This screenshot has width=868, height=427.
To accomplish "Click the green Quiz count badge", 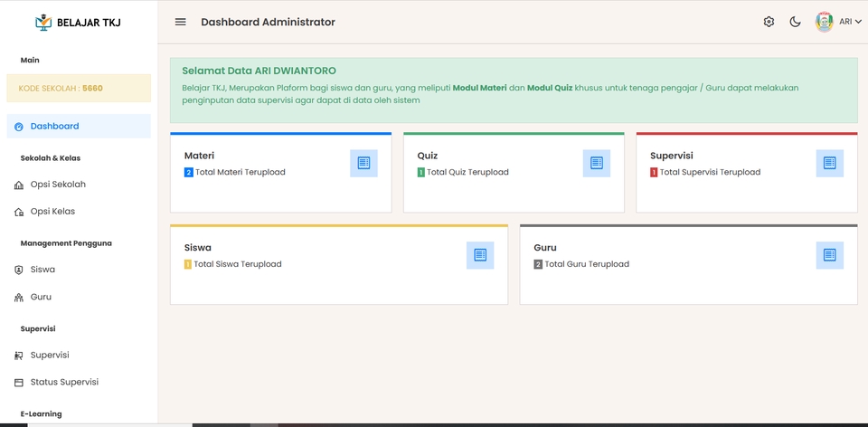I will click(421, 173).
